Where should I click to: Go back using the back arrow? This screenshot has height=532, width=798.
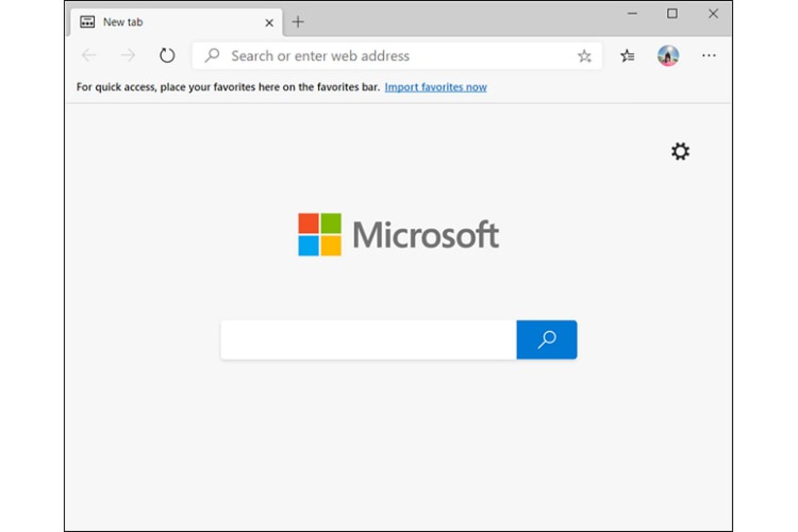[x=89, y=55]
